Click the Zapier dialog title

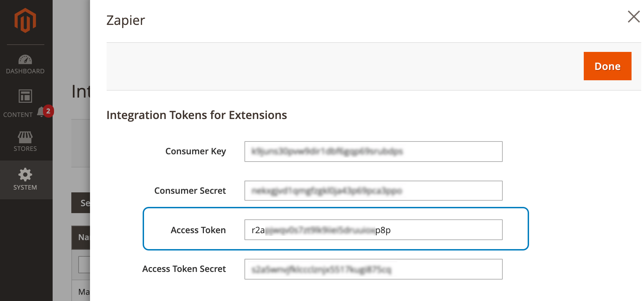(x=125, y=20)
